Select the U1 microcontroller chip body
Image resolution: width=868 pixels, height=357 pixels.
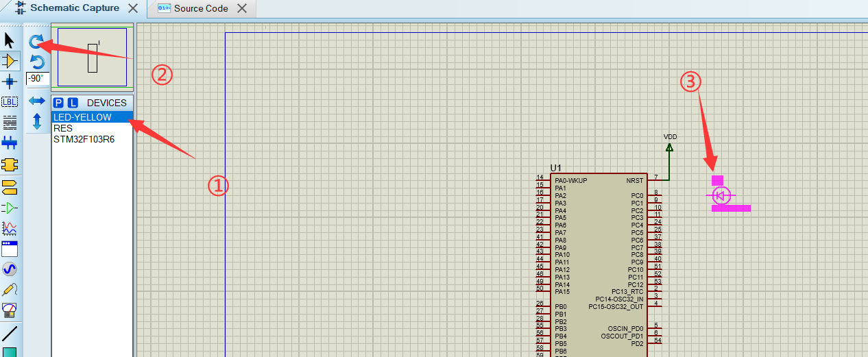coord(598,264)
